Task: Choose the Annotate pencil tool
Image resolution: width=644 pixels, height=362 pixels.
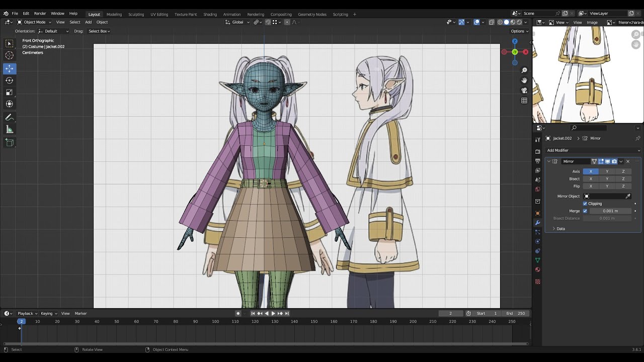Action: click(x=10, y=117)
